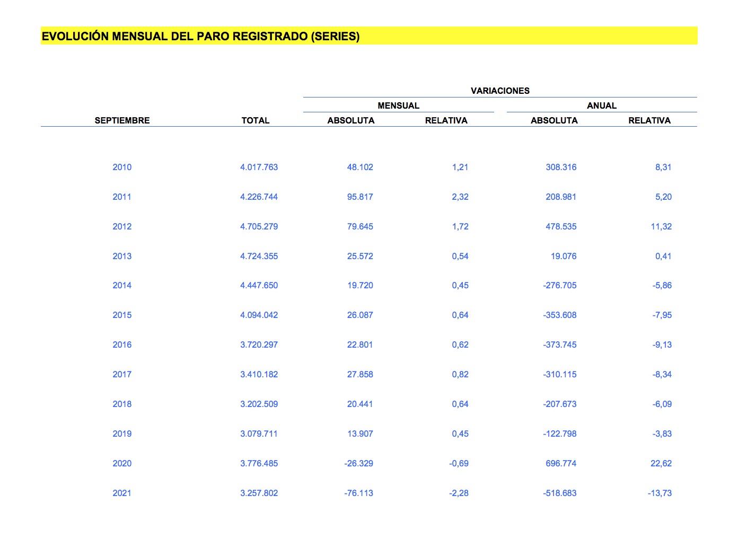Click the MENSUAL column group header
Viewport: 756px width, 548px height.
coord(398,105)
